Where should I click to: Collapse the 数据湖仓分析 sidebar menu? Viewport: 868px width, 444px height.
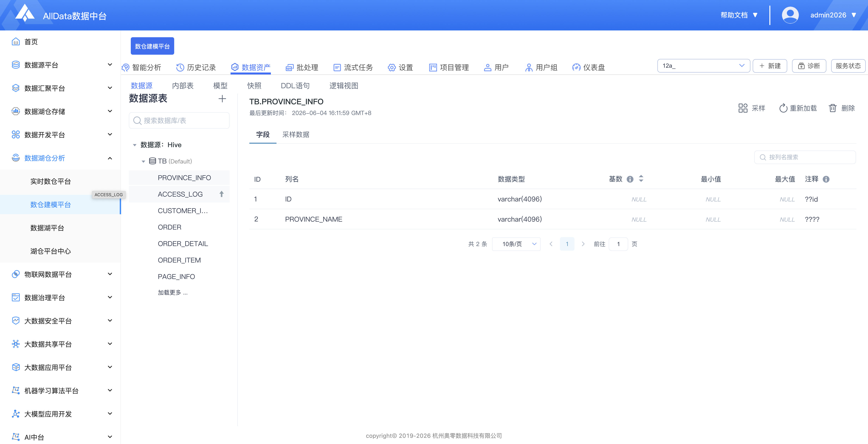pyautogui.click(x=109, y=158)
